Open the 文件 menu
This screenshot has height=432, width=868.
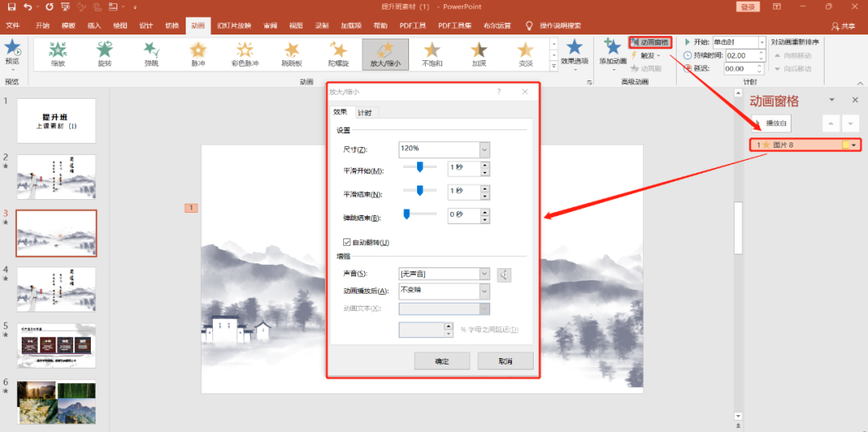[13, 26]
